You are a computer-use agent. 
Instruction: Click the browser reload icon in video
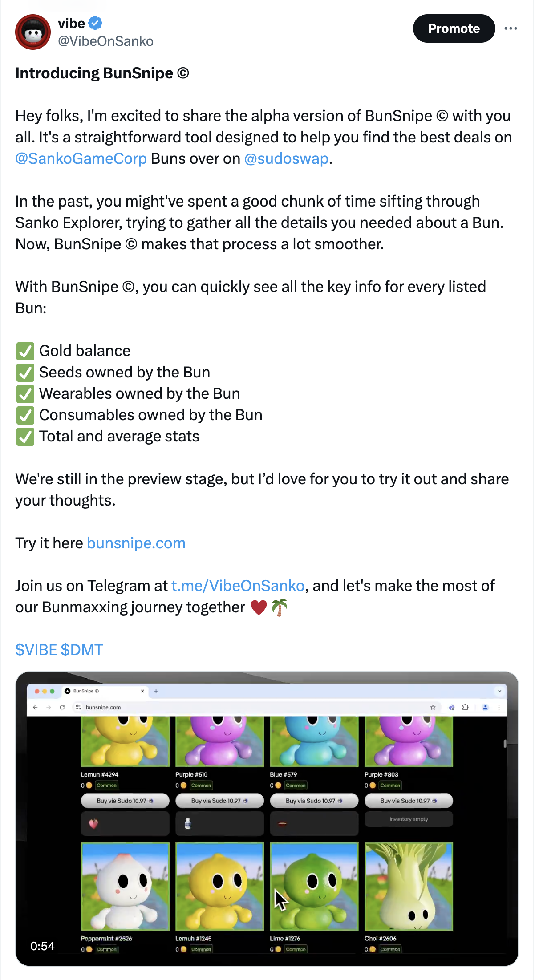pos(62,707)
